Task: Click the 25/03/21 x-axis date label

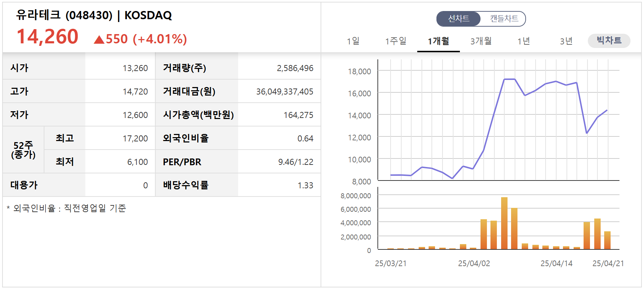Action: click(391, 264)
